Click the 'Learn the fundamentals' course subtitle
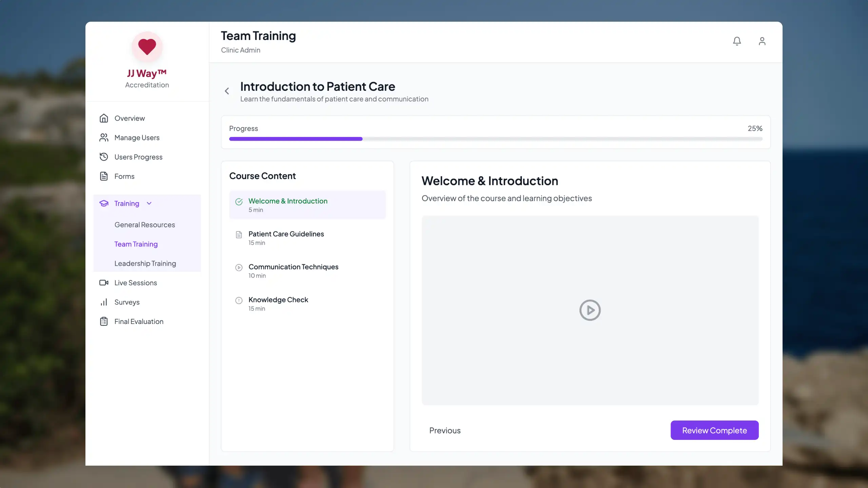This screenshot has width=868, height=488. [334, 99]
